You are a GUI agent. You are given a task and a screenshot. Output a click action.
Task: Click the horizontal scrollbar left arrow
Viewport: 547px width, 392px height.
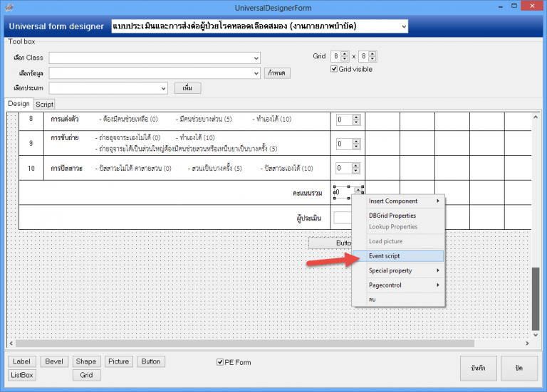click(x=11, y=344)
